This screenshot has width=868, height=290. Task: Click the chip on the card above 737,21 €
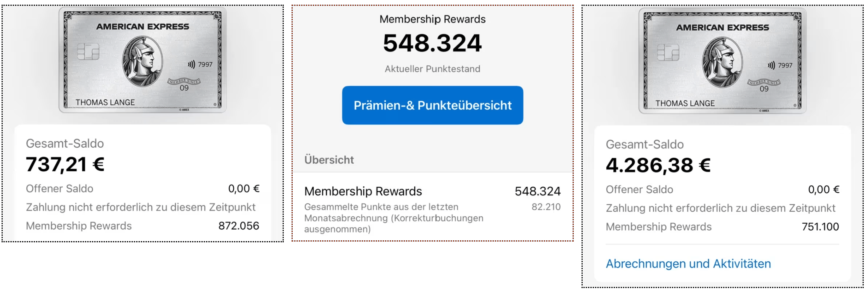tap(88, 51)
